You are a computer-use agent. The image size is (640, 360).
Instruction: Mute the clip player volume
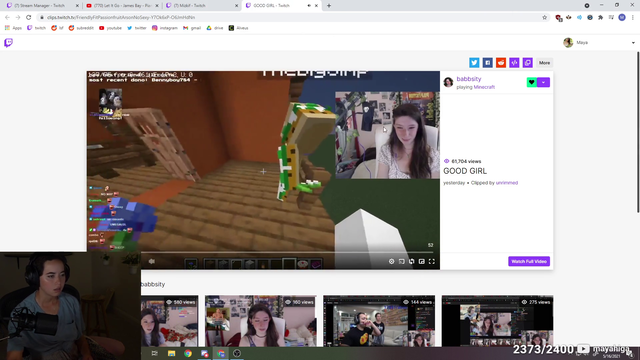[x=151, y=261]
